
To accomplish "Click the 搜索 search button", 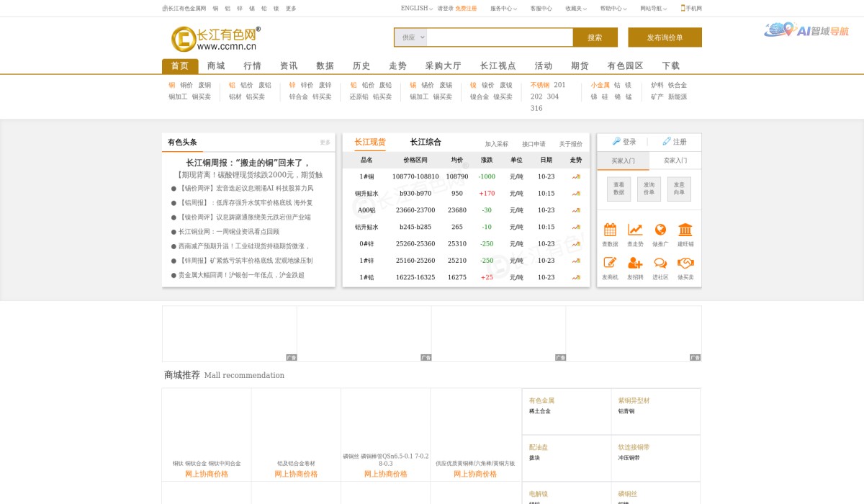I will (x=595, y=37).
